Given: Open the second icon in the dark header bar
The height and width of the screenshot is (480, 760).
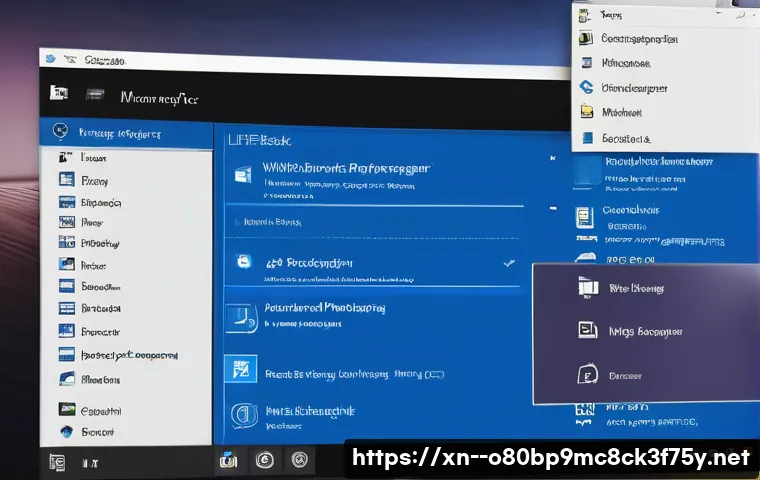Looking at the screenshot, I should tap(96, 93).
